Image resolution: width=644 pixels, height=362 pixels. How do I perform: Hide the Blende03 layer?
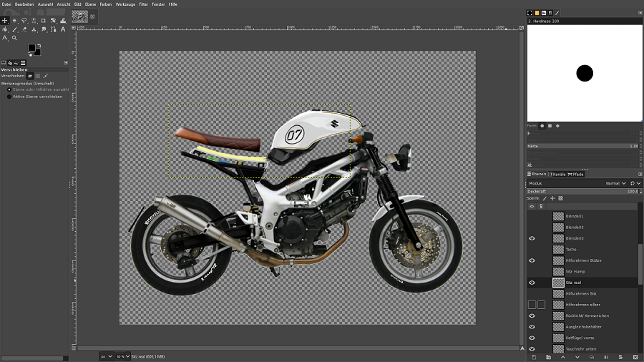click(x=532, y=238)
